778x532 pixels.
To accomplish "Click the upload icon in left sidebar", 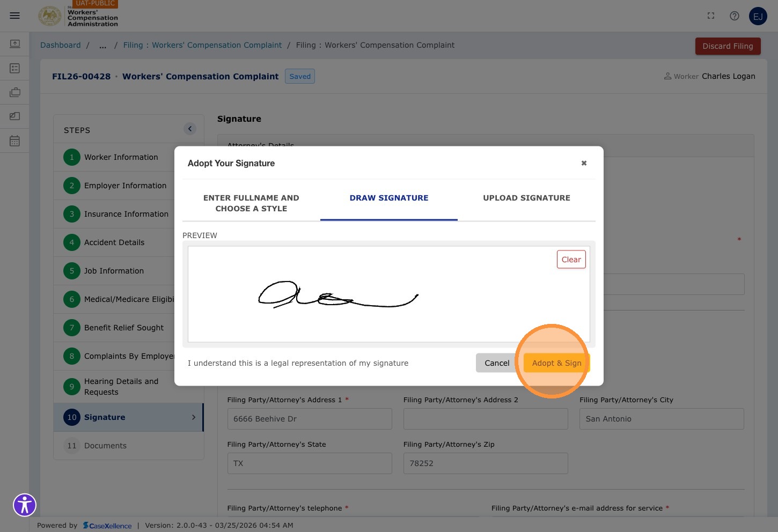I will pyautogui.click(x=14, y=43).
